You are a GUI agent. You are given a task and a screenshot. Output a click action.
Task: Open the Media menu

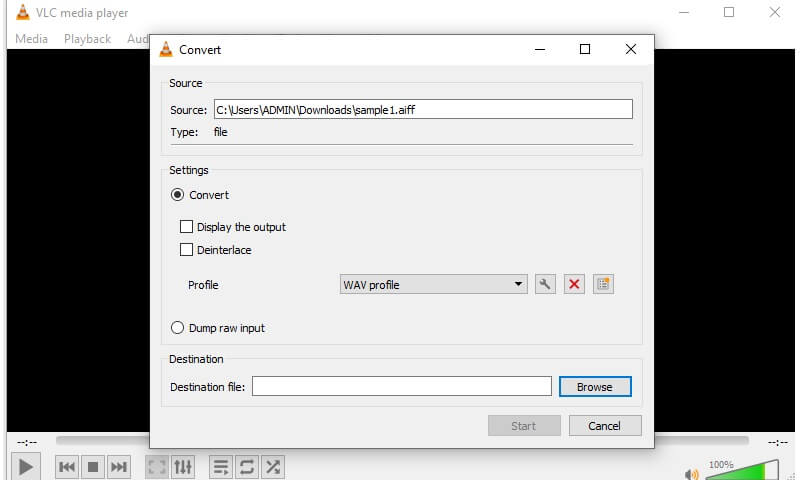coord(31,39)
